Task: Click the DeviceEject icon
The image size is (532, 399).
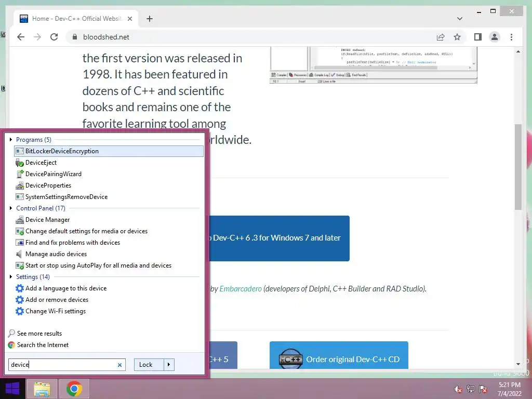Action: click(20, 163)
